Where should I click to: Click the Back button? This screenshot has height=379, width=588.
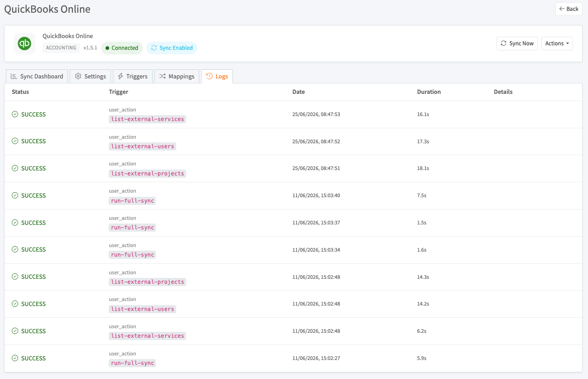569,9
